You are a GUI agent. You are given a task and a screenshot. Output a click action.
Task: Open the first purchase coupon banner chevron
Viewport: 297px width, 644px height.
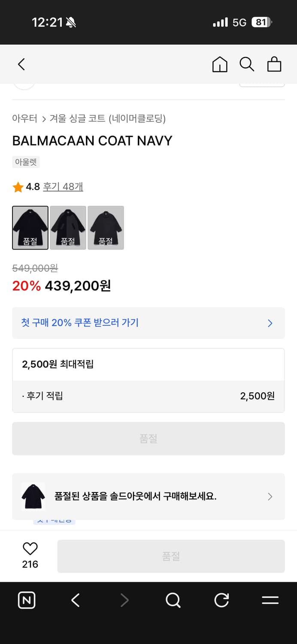[x=270, y=323]
